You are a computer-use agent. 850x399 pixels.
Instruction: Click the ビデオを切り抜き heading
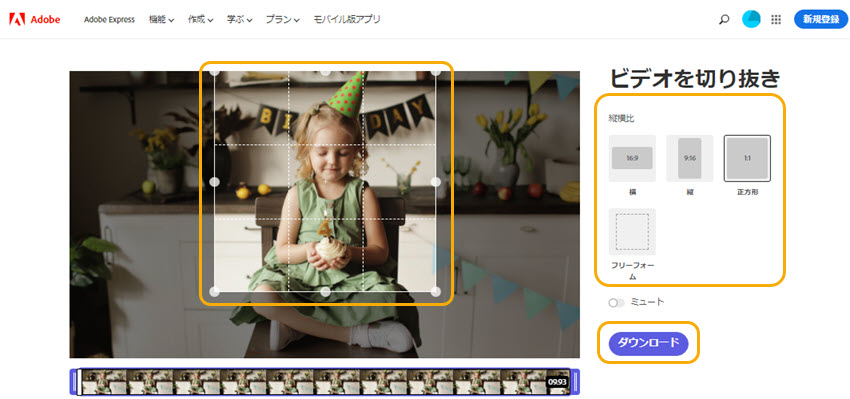(x=695, y=80)
